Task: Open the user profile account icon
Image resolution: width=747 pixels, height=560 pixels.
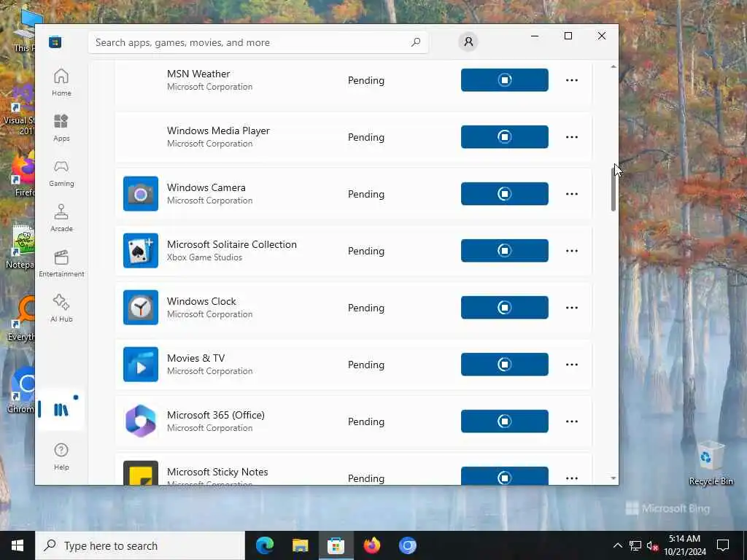Action: point(468,42)
